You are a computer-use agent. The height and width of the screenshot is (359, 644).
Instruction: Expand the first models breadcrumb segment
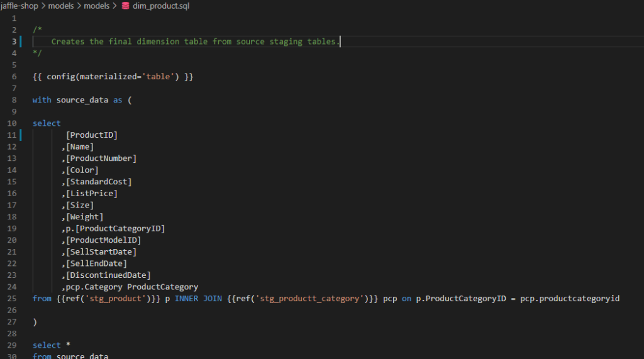(x=61, y=6)
